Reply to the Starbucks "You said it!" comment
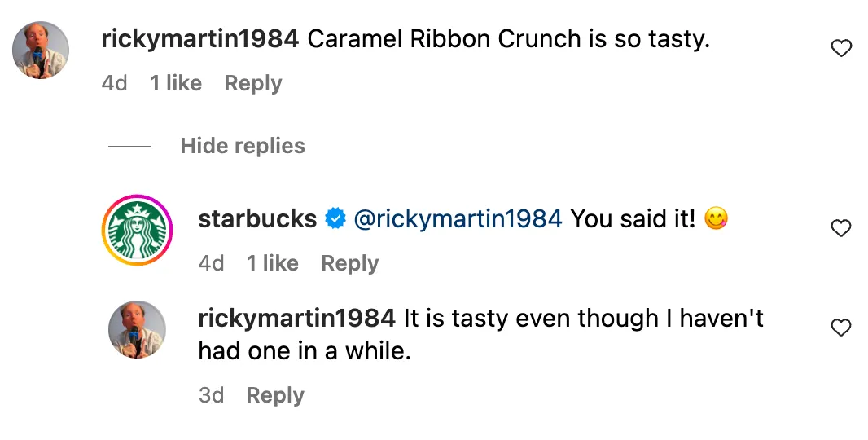Screen dimensions: 868x440 [x=349, y=263]
